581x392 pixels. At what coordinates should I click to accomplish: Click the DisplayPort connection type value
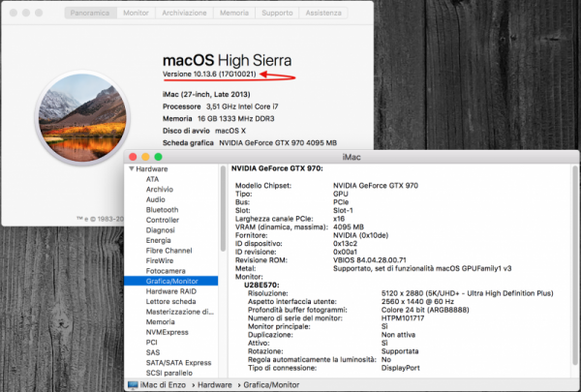401,369
